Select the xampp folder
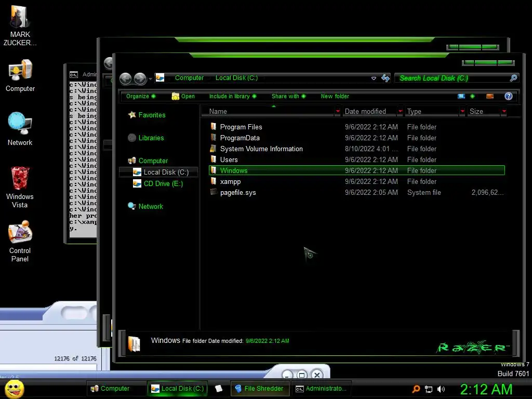Viewport: 532px width, 399px height. click(356, 181)
